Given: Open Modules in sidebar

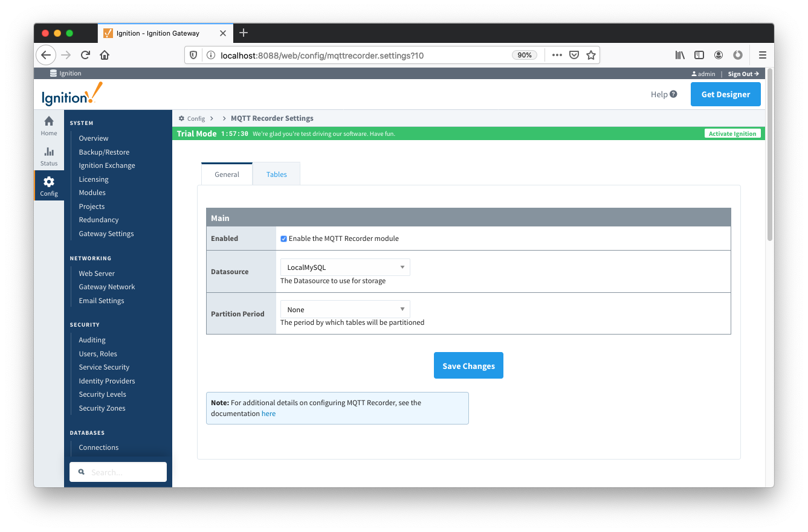Looking at the screenshot, I should (x=92, y=193).
